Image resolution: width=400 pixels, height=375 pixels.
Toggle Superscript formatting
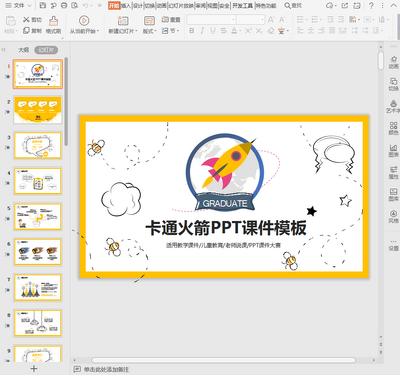[x=248, y=31]
